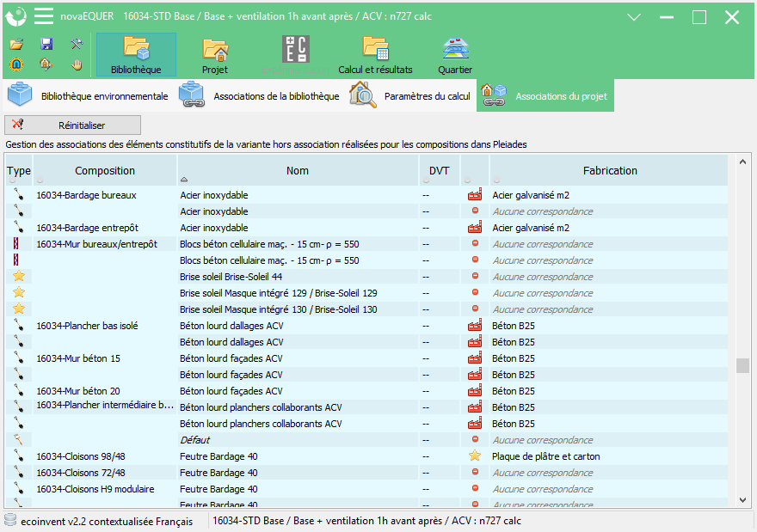Screen dimensions: 757x532
Task: Click scrollbar up arrow of table
Action: [742, 162]
